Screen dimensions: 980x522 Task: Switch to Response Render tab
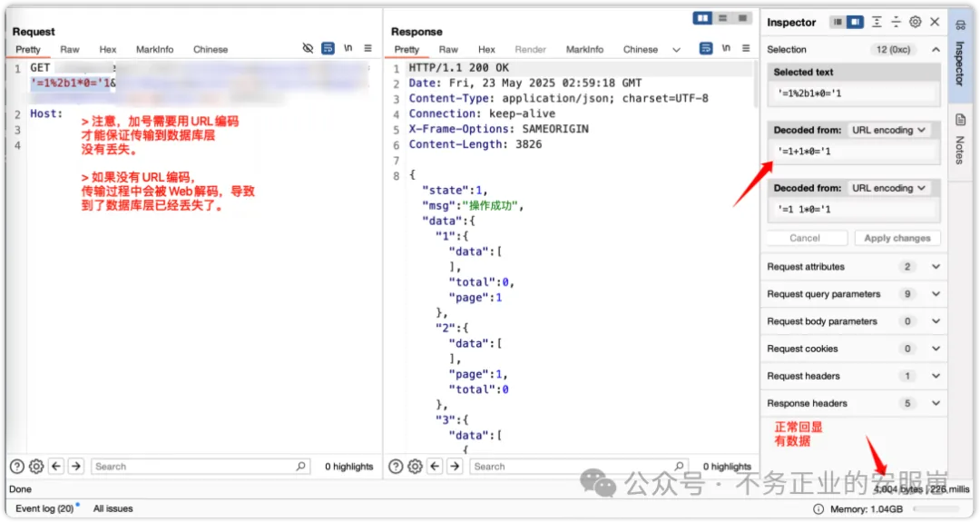[x=530, y=49]
